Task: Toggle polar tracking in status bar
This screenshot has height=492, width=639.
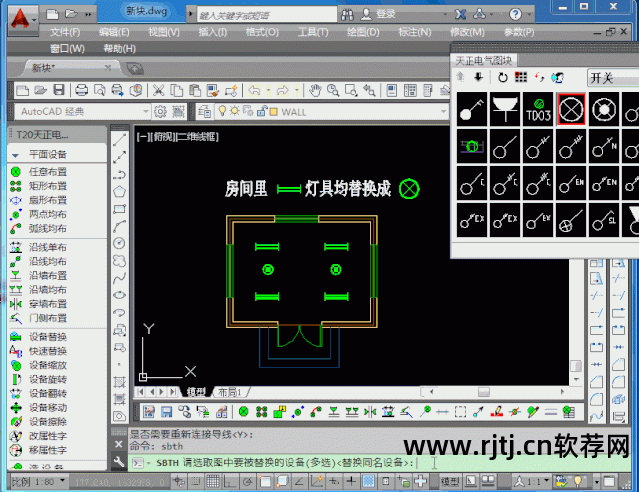Action: (x=247, y=482)
